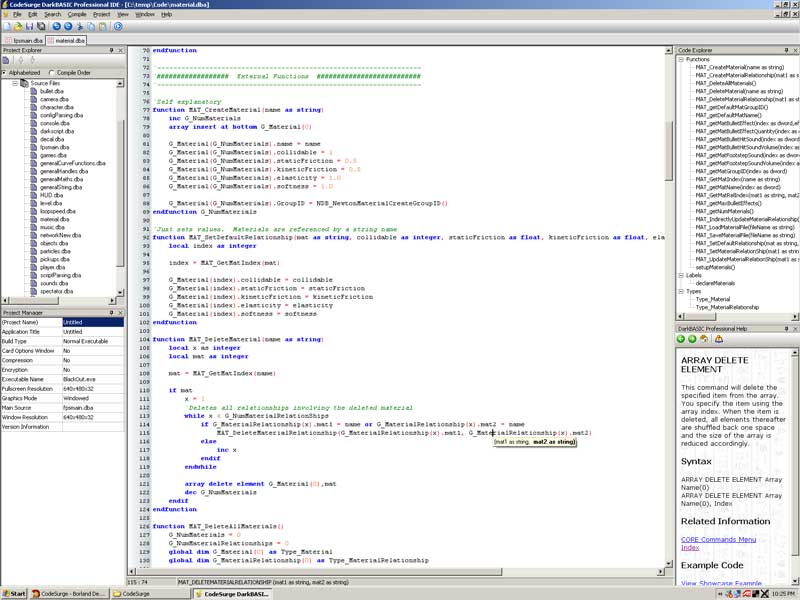This screenshot has height=600, width=800.
Task: Collapse the Functions node in Code Explorer
Action: click(x=681, y=60)
